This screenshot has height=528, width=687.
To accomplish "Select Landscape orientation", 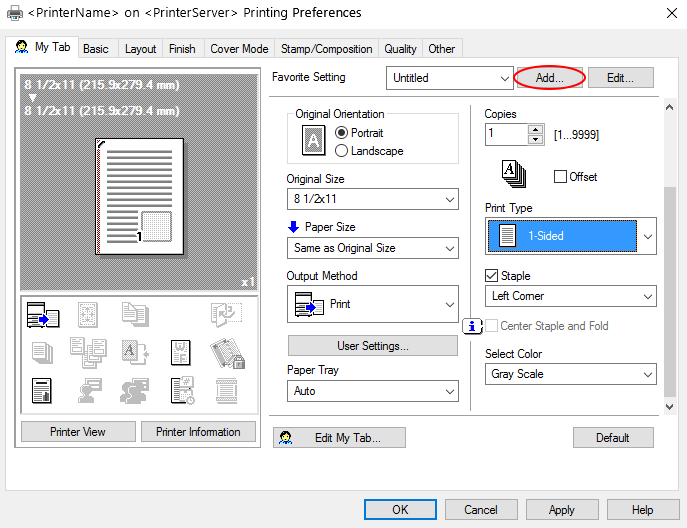I will [x=341, y=151].
